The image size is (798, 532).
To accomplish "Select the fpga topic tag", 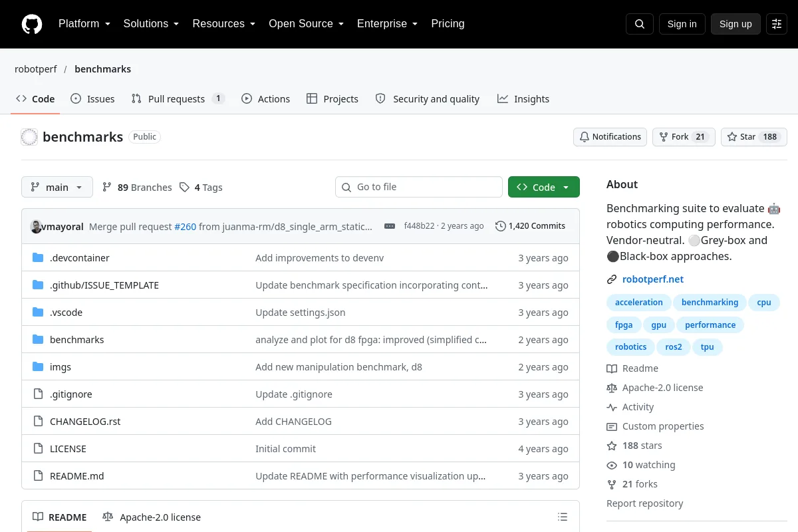I will coord(624,325).
